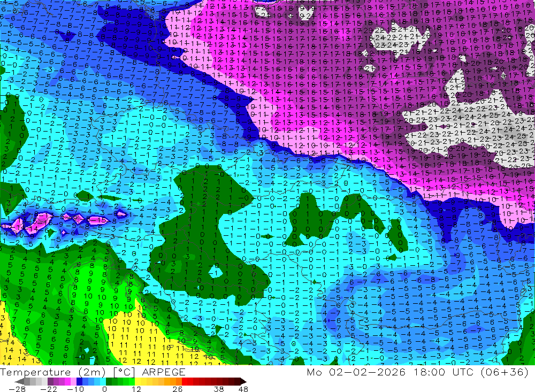Click the 'Temperature (2m) [°C] ARPEGE' title
This screenshot has height=392, width=535.
[x=93, y=372]
